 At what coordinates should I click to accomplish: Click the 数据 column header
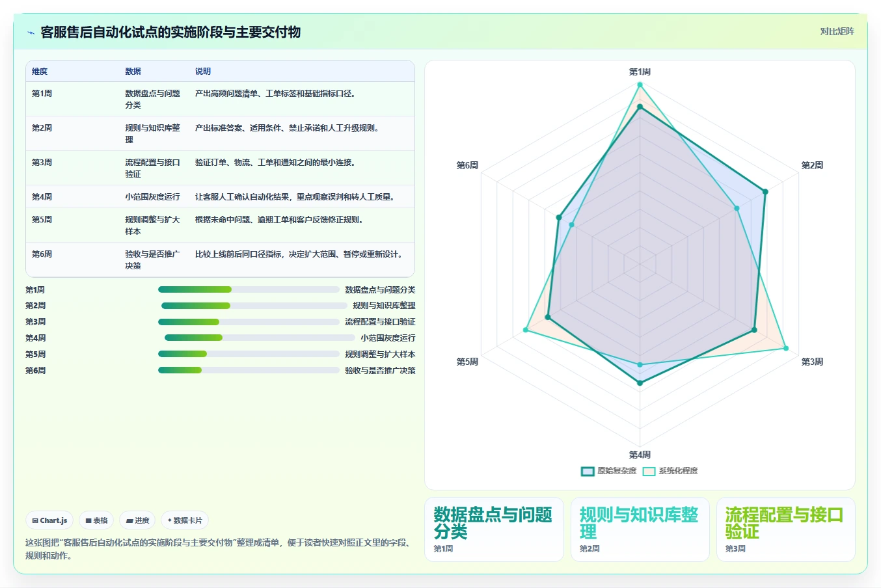click(x=133, y=72)
